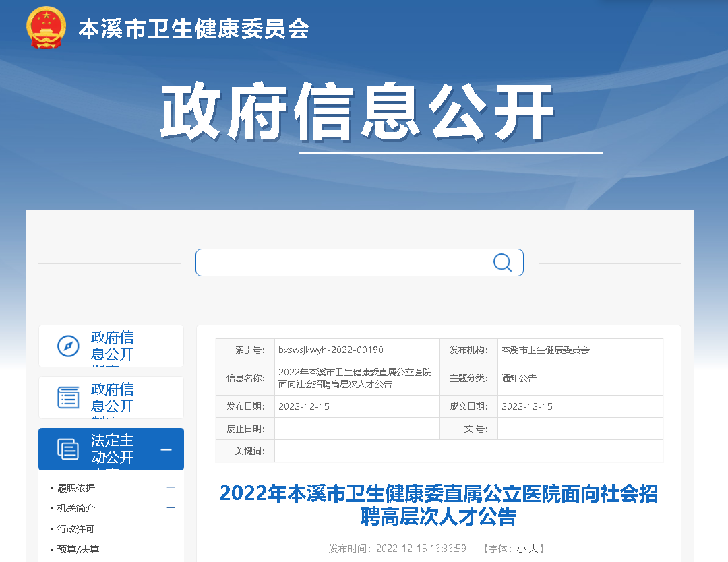This screenshot has width=728, height=562.
Task: Click the 关键词 label cell
Action: pos(245,451)
